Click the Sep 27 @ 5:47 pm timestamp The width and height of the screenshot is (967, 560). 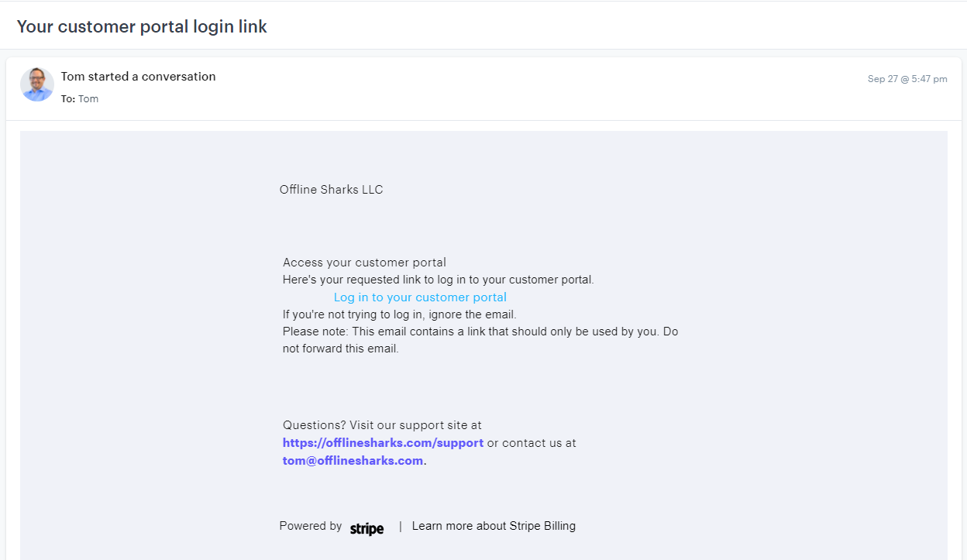pos(907,79)
